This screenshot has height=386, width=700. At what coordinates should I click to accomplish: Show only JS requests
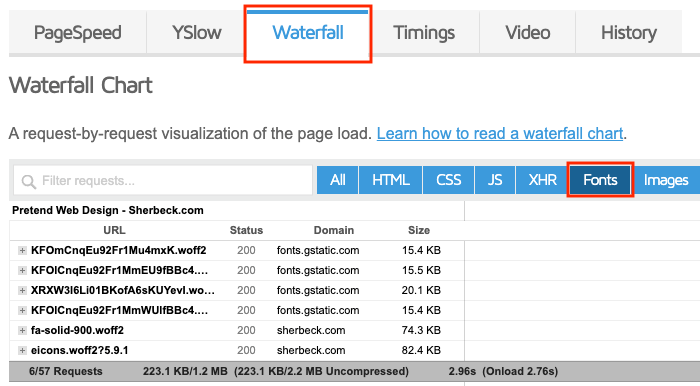coord(495,180)
